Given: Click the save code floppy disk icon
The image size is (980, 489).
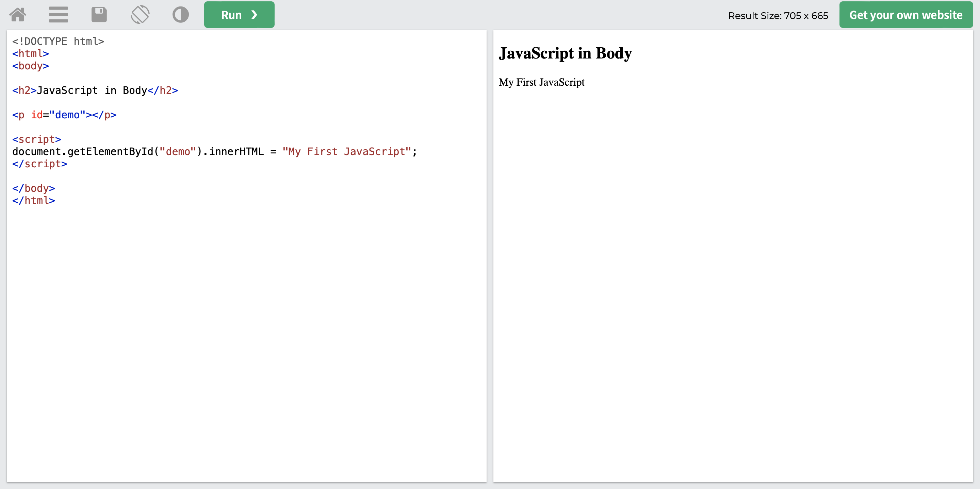Looking at the screenshot, I should (99, 15).
